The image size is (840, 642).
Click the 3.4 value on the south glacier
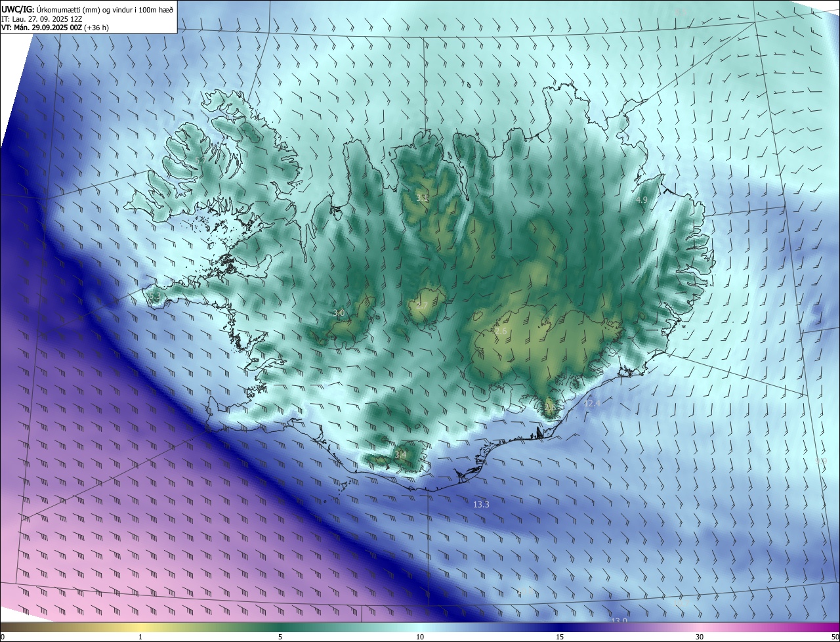click(400, 454)
